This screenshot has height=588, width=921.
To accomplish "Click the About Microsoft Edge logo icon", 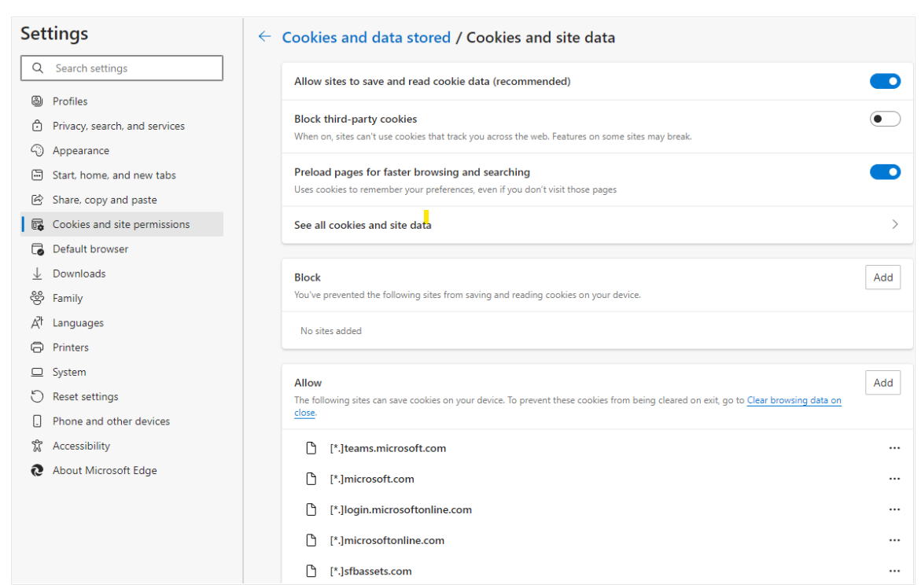I will pyautogui.click(x=37, y=470).
